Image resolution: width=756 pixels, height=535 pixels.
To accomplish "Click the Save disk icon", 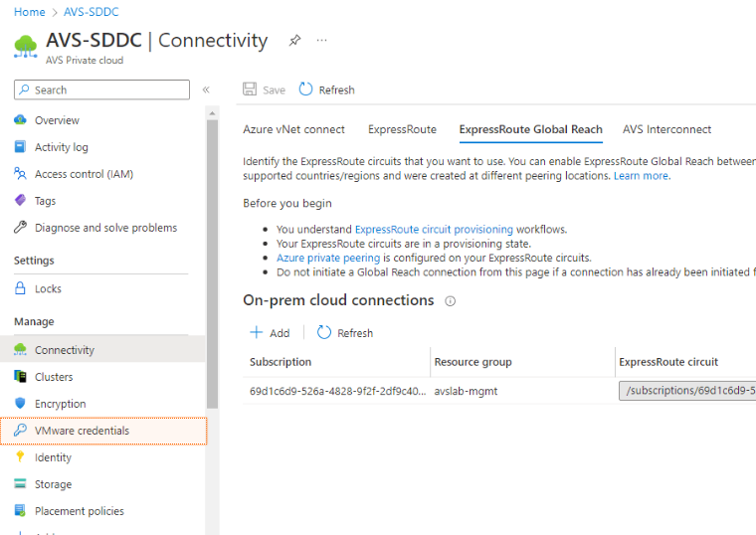I will coord(251,89).
